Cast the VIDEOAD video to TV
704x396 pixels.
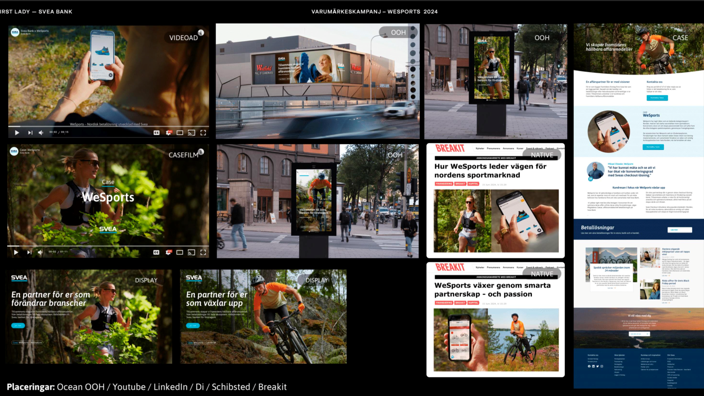coord(191,132)
